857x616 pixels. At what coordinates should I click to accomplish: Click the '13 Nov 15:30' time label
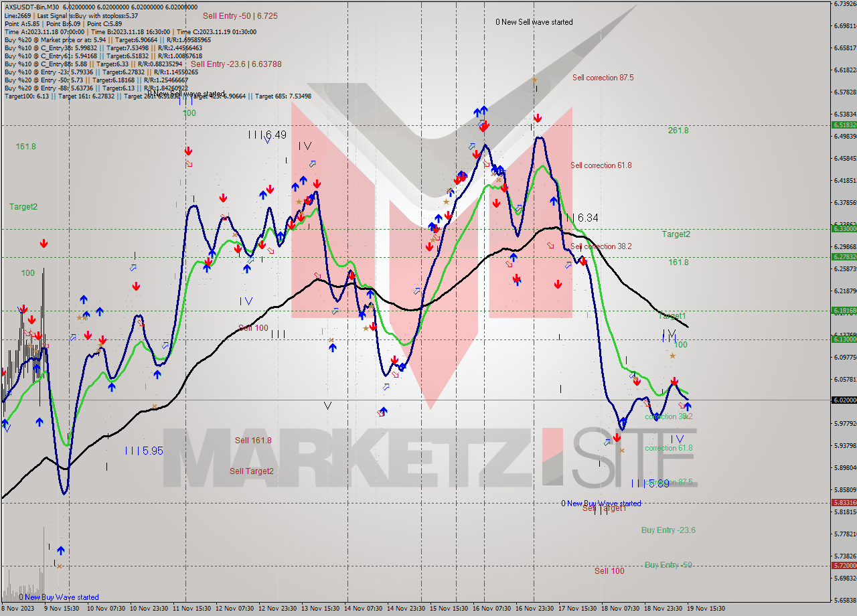tap(320, 609)
